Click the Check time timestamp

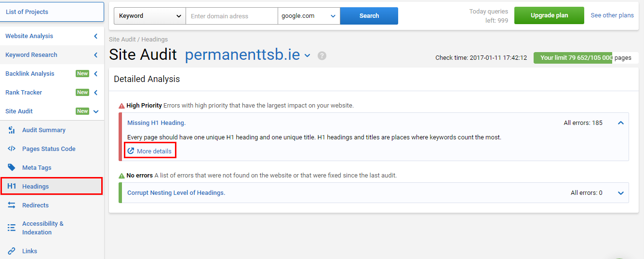481,58
